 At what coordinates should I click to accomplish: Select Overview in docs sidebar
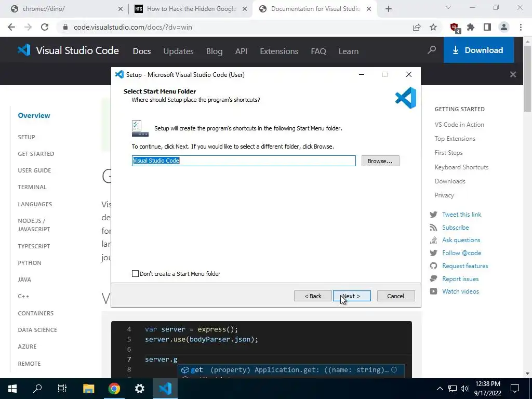[34, 115]
